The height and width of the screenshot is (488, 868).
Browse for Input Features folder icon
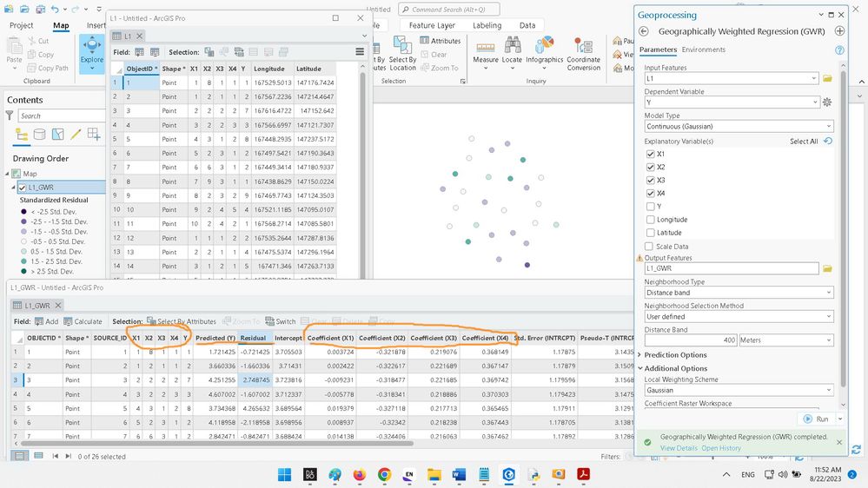(827, 78)
